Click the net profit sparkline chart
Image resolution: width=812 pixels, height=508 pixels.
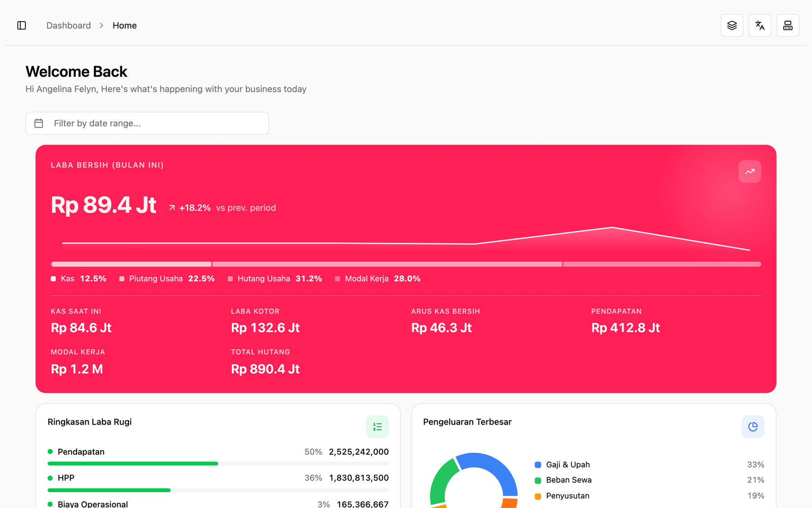click(x=406, y=239)
